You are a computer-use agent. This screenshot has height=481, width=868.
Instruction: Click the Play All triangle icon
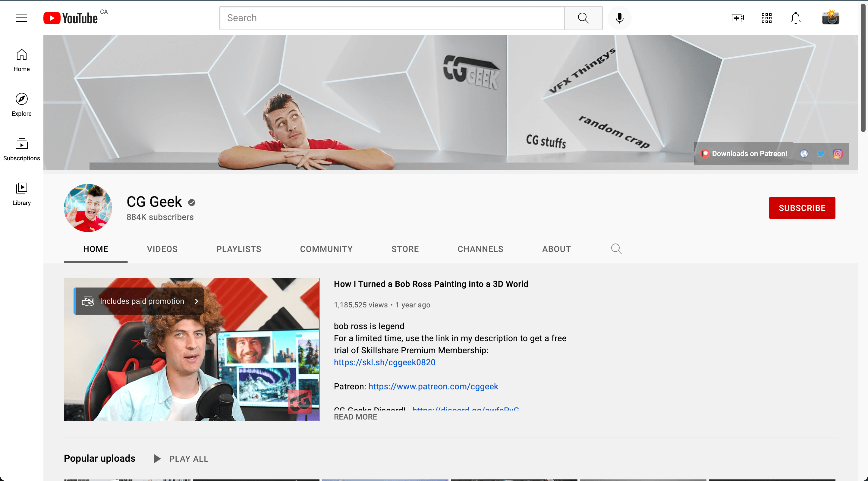coord(157,458)
